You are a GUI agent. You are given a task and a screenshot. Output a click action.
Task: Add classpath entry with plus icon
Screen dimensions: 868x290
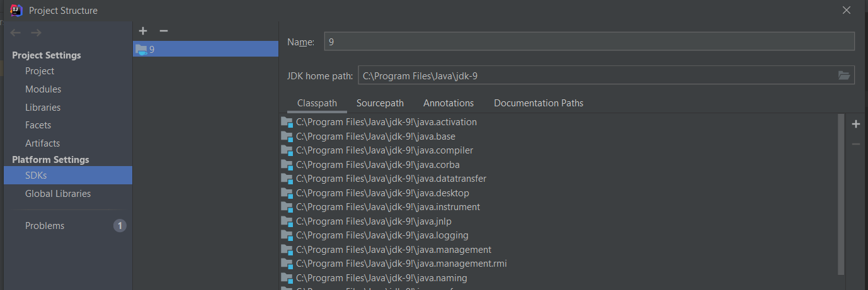(x=856, y=124)
